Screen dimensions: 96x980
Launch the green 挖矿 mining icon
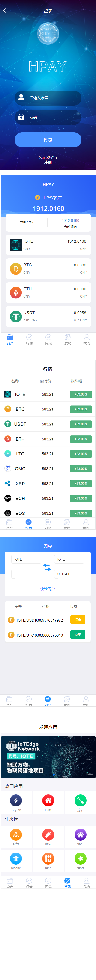(x=80, y=800)
